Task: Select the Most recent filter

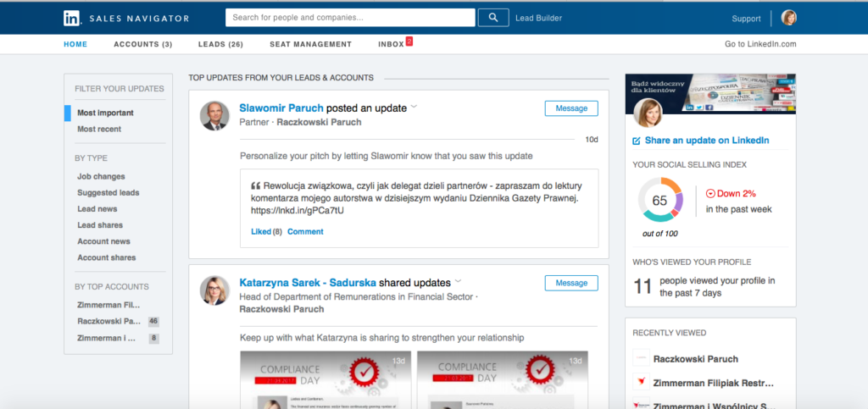Action: pos(99,129)
